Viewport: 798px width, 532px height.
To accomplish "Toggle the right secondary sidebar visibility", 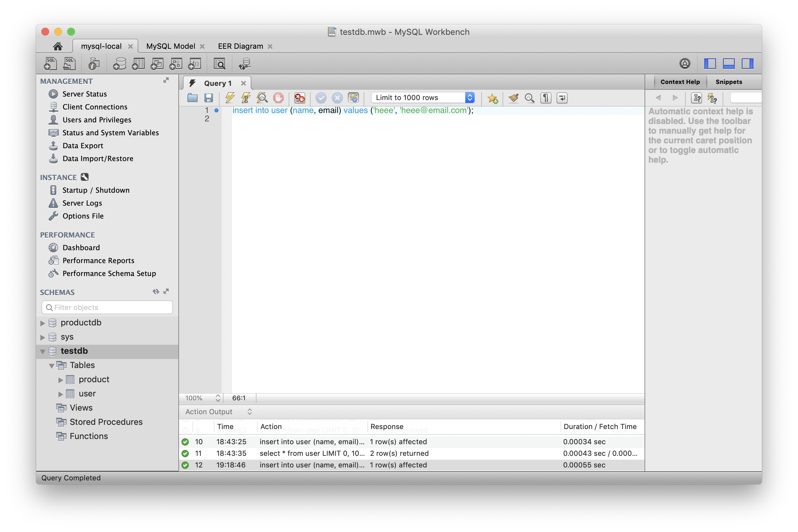I will (747, 64).
